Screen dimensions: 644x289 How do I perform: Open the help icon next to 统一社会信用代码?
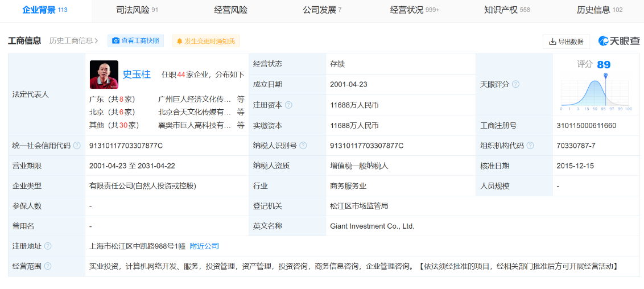[77, 146]
